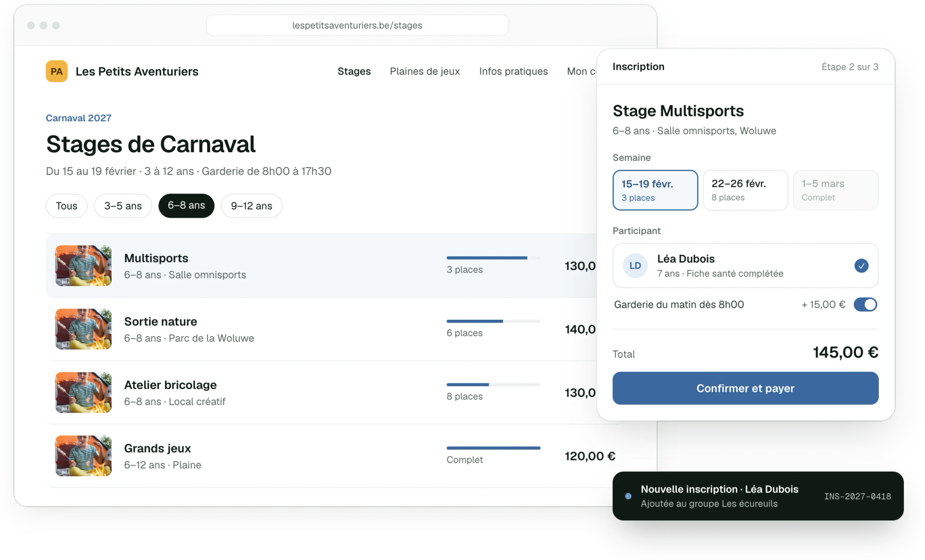The width and height of the screenshot is (925, 560).
Task: Click the 120,00 € price of Grands jeux
Action: (x=590, y=456)
